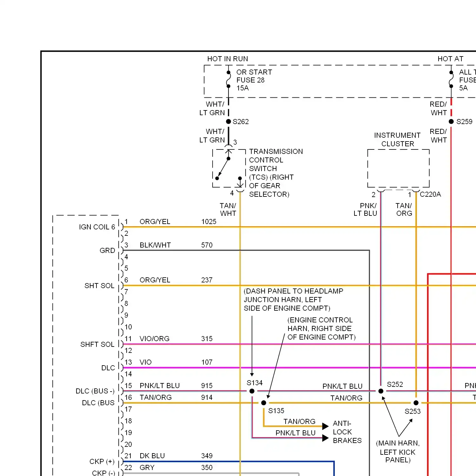Select the "IGN COIL 6" pin label

coord(97,227)
